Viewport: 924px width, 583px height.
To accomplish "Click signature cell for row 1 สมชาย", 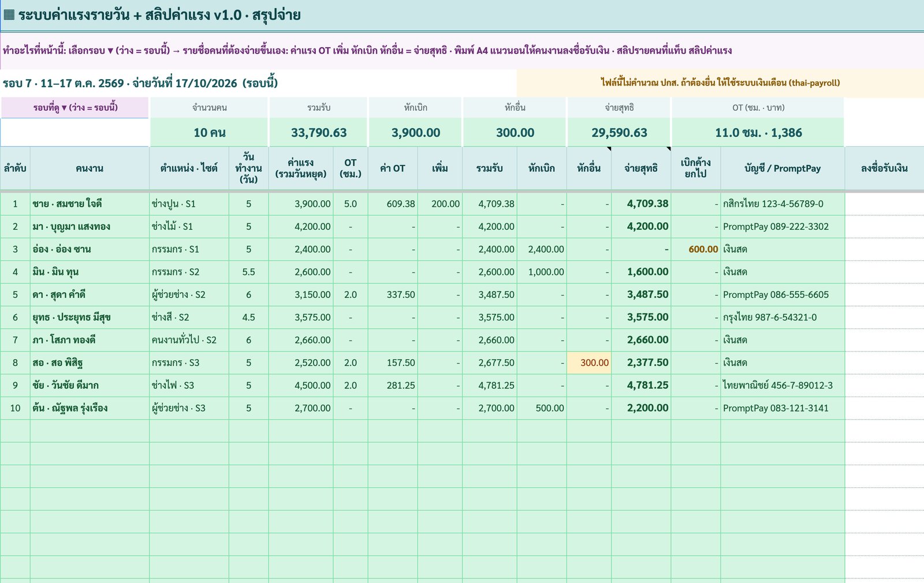I will coord(884,204).
